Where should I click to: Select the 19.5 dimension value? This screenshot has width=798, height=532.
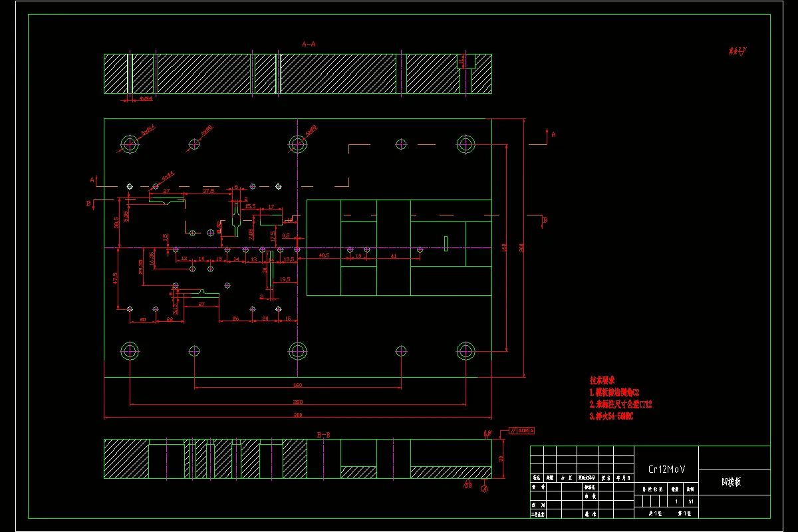click(285, 279)
